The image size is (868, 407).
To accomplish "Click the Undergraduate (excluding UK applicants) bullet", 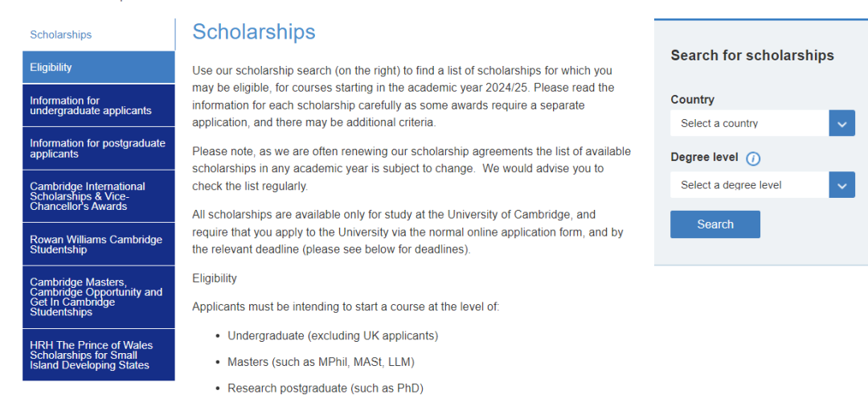I will click(333, 335).
